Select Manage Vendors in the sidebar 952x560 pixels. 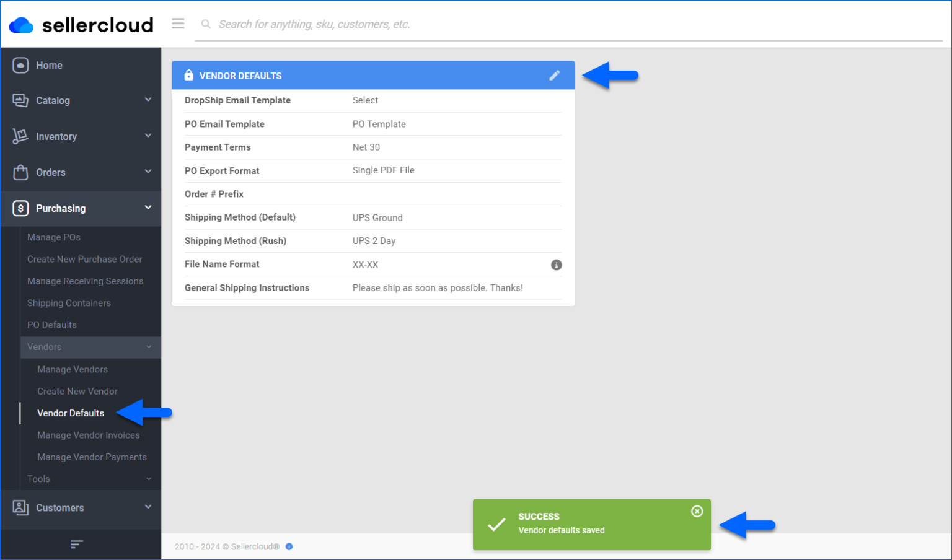point(73,369)
